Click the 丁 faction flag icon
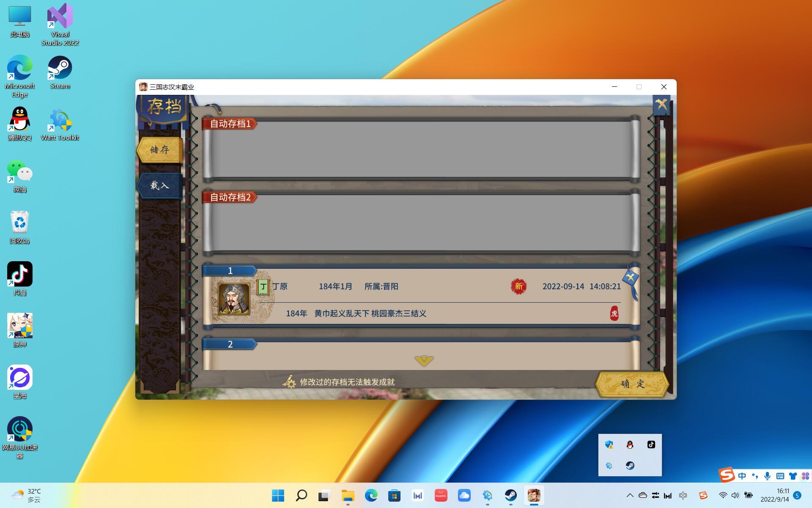The height and width of the screenshot is (508, 812). tap(263, 287)
